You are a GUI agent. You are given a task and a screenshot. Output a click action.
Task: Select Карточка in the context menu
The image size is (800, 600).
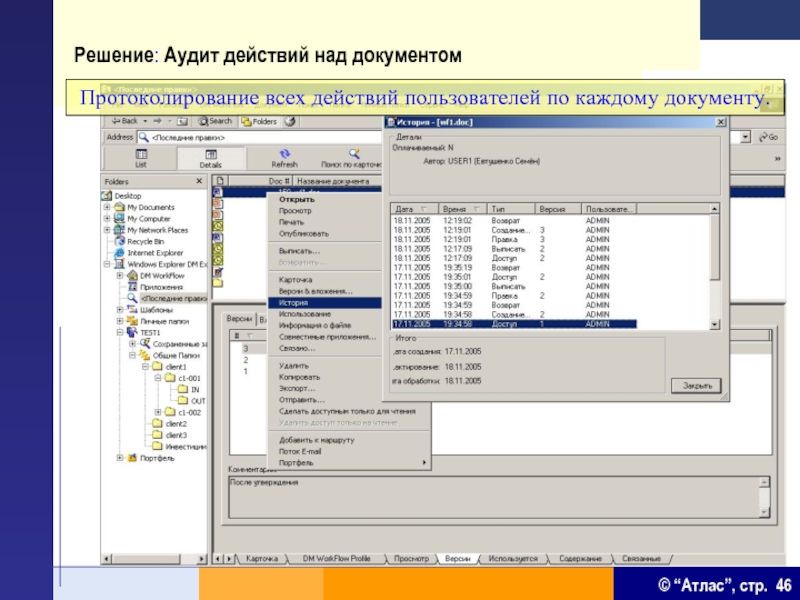[x=295, y=280]
